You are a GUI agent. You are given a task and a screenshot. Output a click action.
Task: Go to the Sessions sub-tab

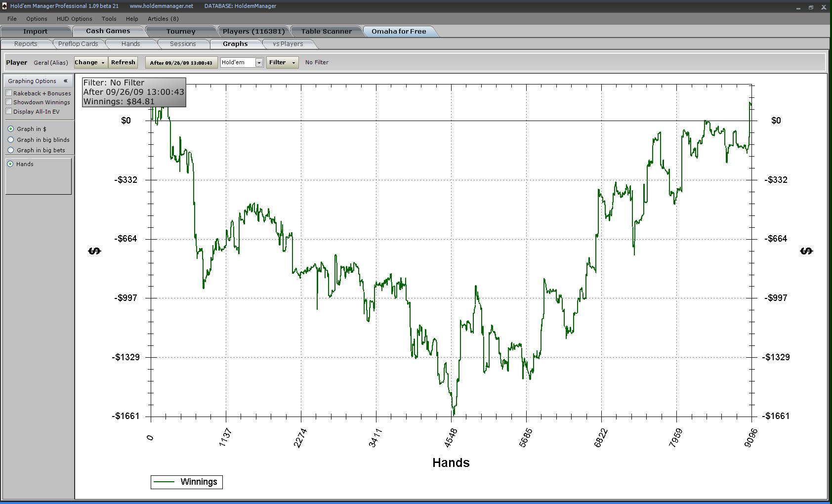click(183, 44)
